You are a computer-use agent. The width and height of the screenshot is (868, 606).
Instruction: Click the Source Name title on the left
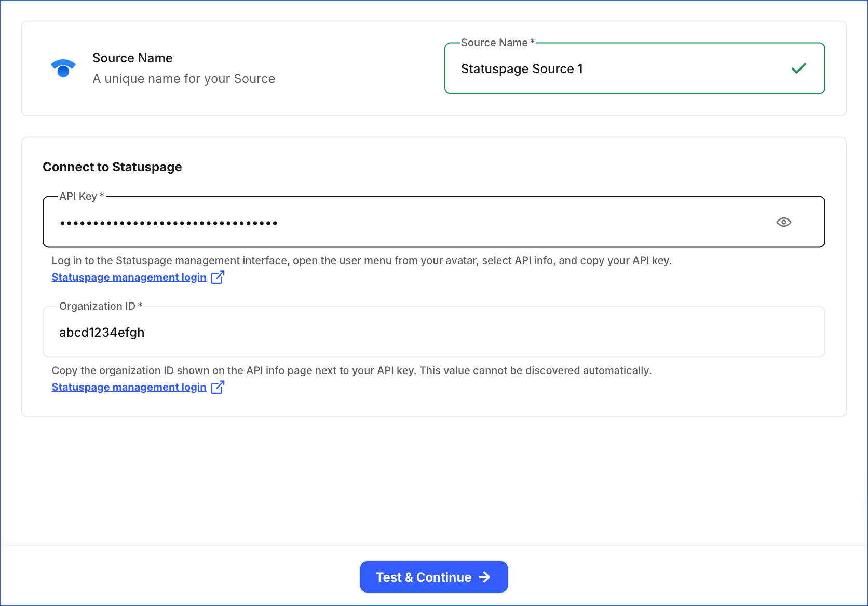[x=132, y=58]
